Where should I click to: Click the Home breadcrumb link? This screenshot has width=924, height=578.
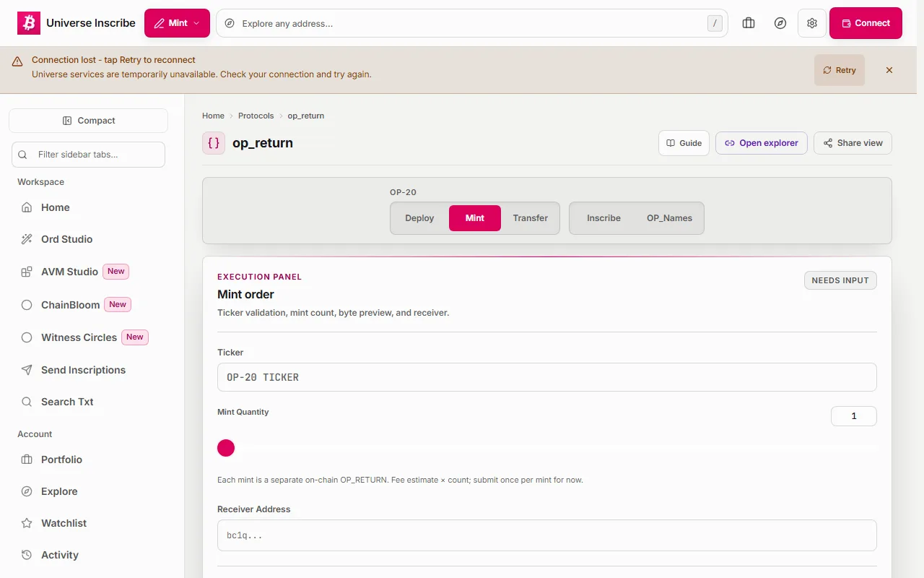click(213, 116)
